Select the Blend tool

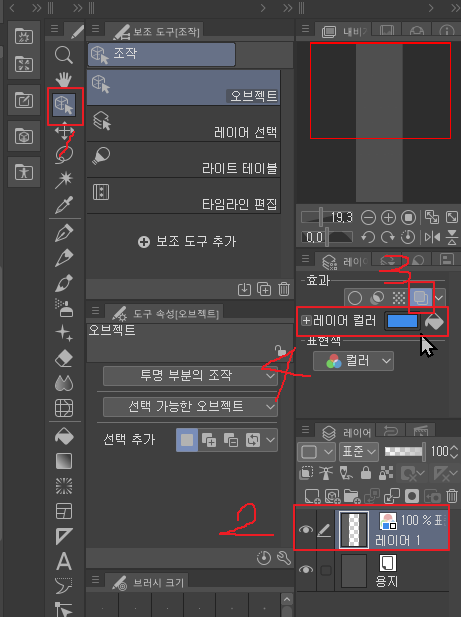click(64, 383)
